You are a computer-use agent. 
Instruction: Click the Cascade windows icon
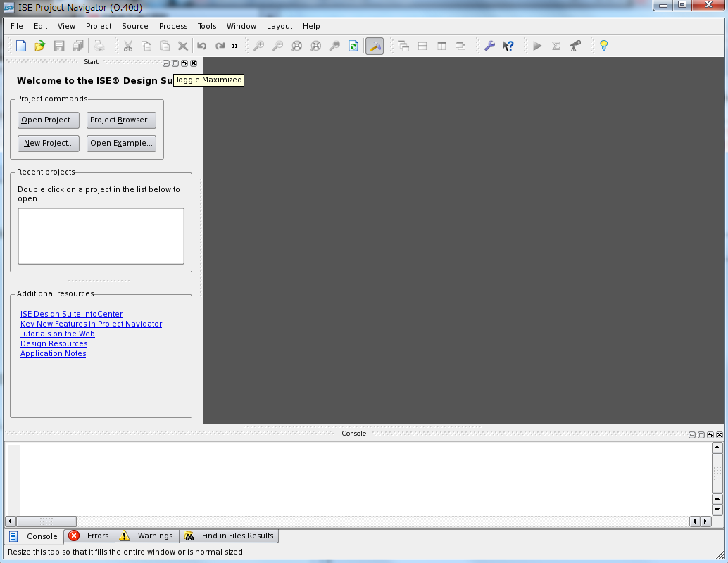pos(403,46)
